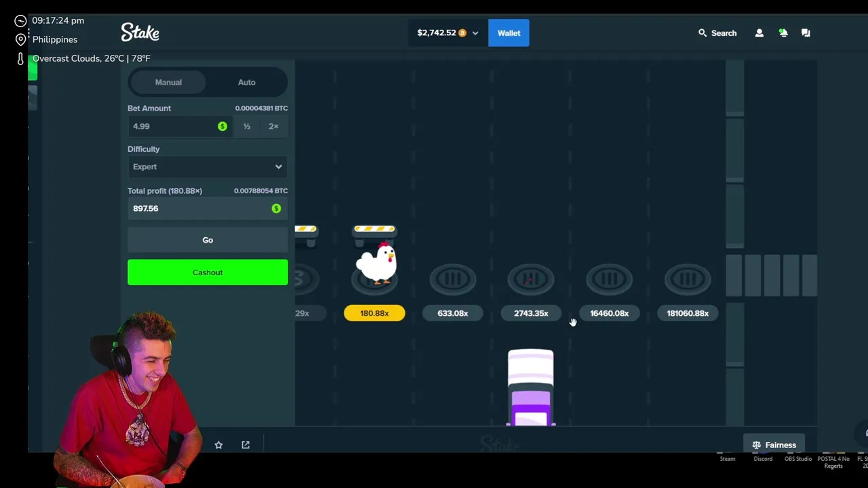Viewport: 868px width, 488px height.
Task: Open the Fairness panel
Action: pyautogui.click(x=774, y=445)
